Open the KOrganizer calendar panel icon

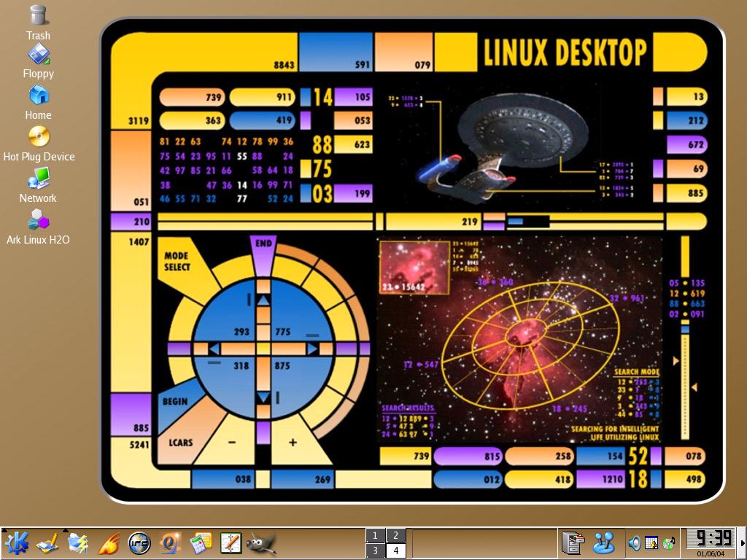click(x=200, y=543)
